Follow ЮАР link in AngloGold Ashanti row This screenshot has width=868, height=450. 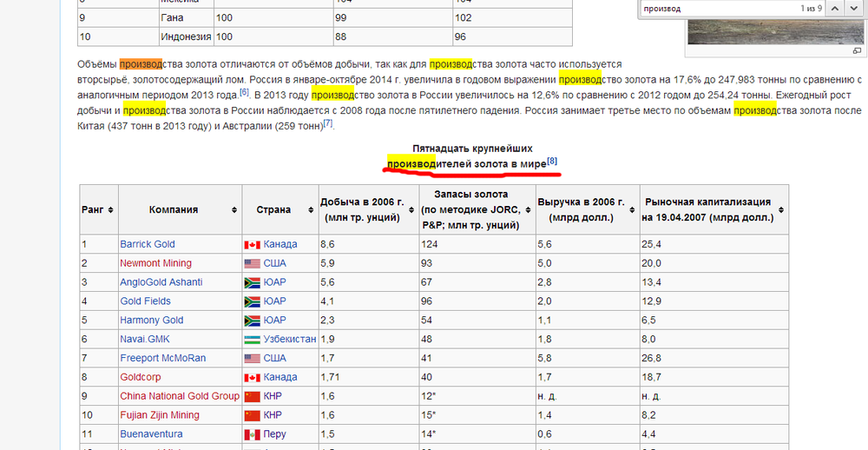[274, 282]
